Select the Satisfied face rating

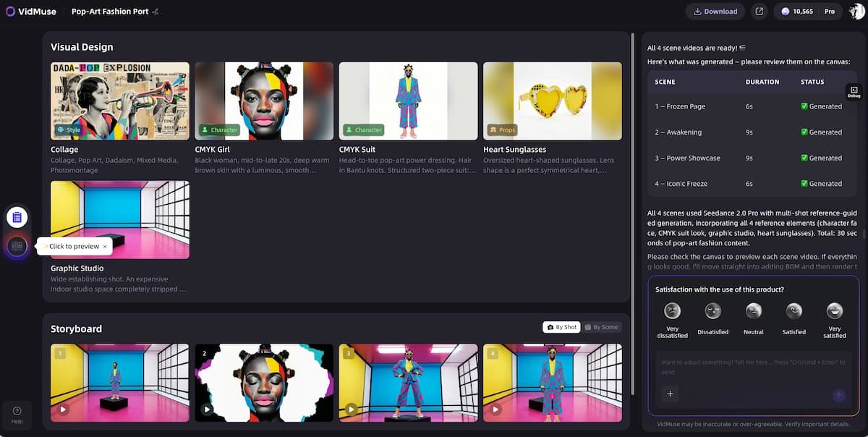tap(794, 311)
